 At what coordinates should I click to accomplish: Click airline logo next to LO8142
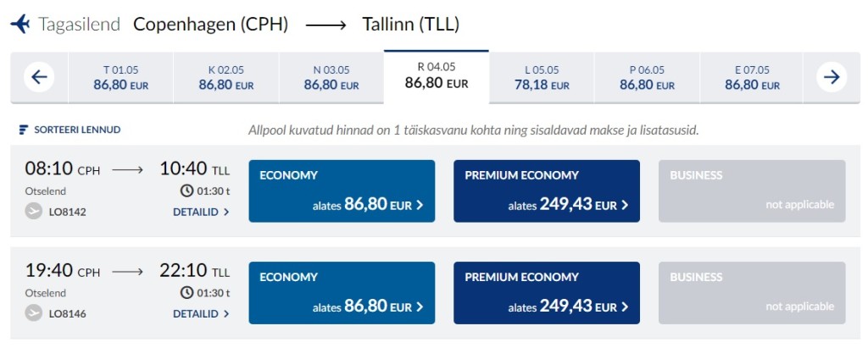click(x=34, y=212)
